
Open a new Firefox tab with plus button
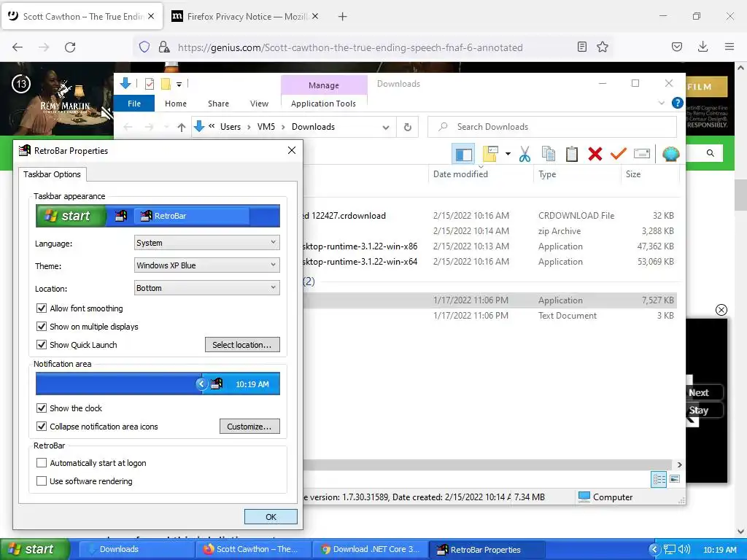(x=342, y=17)
